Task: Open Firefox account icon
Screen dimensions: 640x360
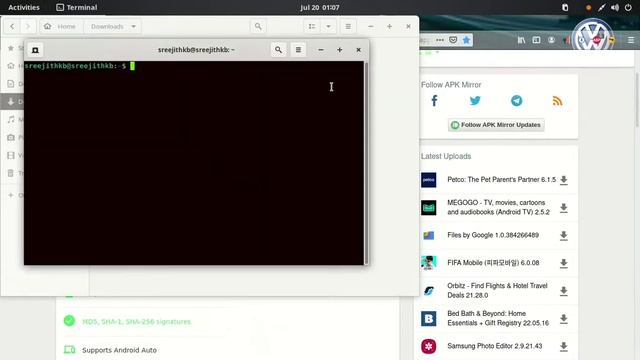Action: point(551,40)
